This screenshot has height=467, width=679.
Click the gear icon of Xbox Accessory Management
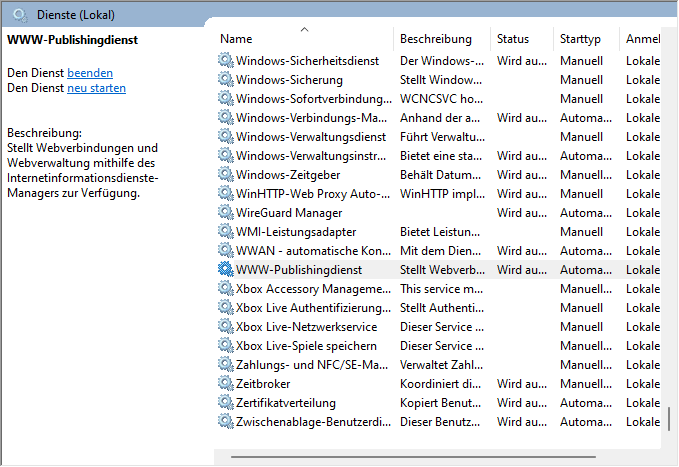tap(226, 289)
